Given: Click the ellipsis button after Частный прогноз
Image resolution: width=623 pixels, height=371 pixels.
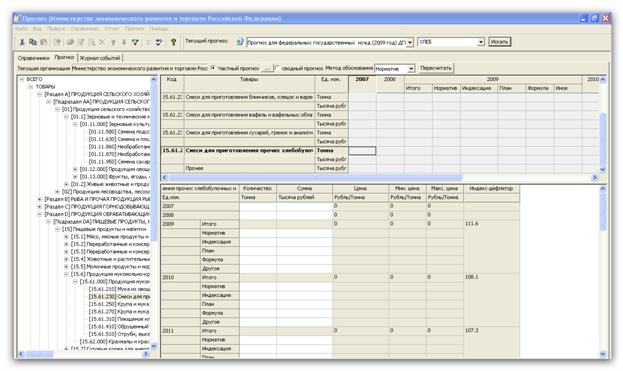Looking at the screenshot, I should (267, 69).
